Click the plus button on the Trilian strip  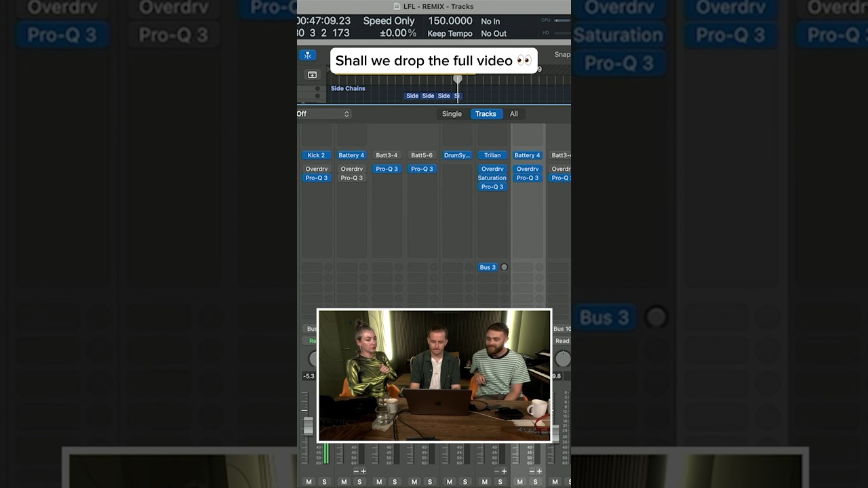(504, 471)
